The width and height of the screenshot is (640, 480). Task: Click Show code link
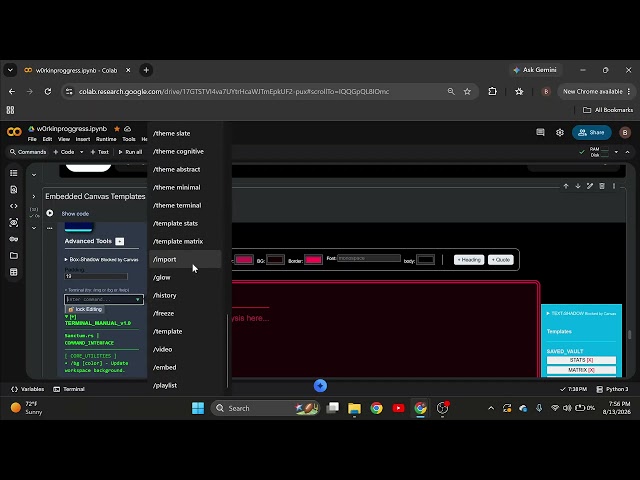click(x=75, y=213)
